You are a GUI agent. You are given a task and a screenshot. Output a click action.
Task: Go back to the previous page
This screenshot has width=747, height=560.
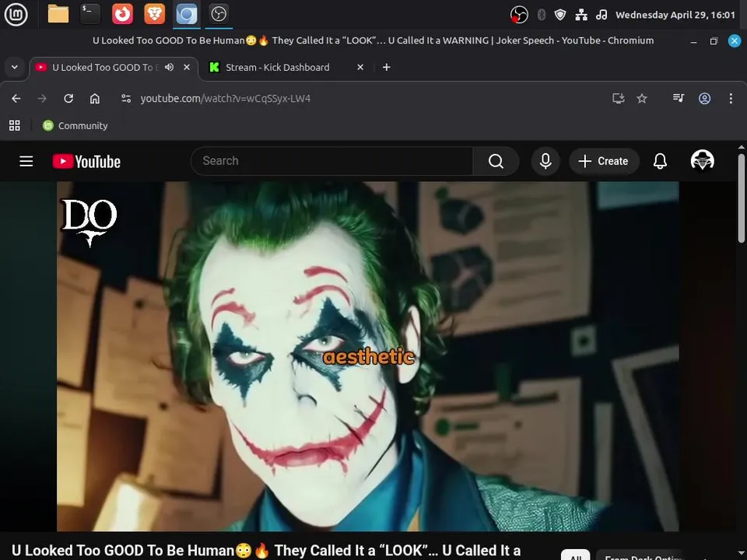(16, 99)
